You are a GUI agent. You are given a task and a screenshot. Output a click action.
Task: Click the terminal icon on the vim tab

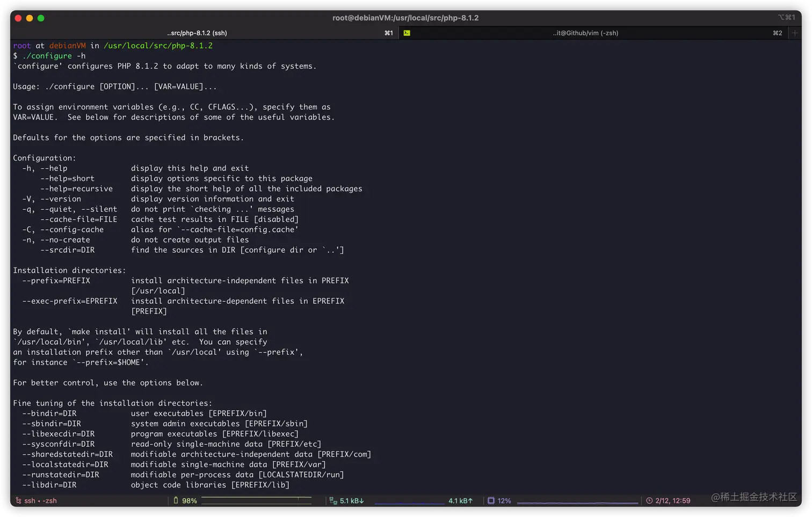(x=407, y=33)
